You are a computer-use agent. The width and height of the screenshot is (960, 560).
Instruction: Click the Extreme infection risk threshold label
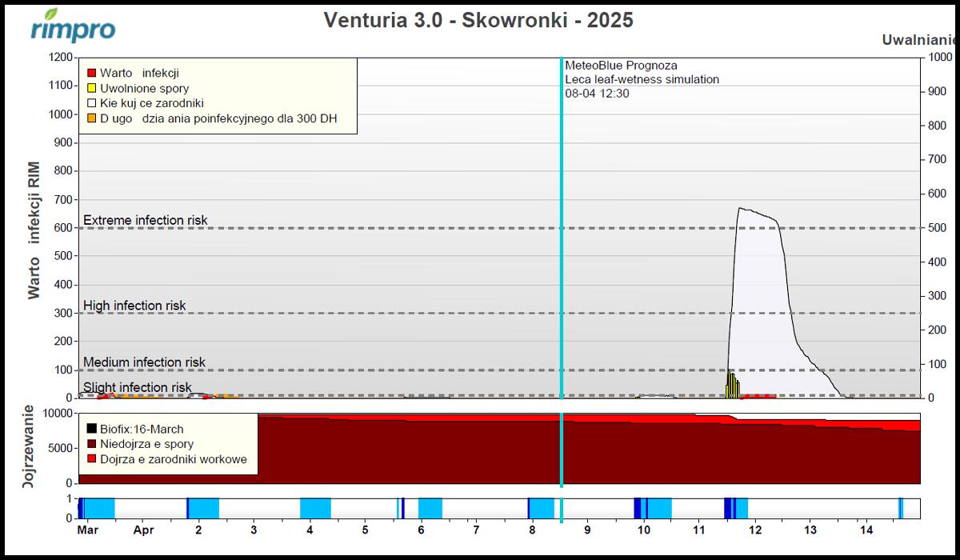click(x=145, y=220)
